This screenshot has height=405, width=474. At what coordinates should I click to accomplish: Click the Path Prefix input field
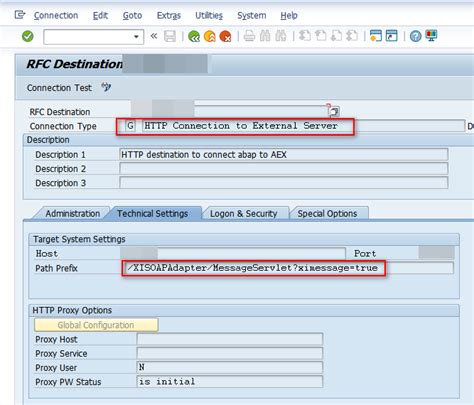click(288, 268)
